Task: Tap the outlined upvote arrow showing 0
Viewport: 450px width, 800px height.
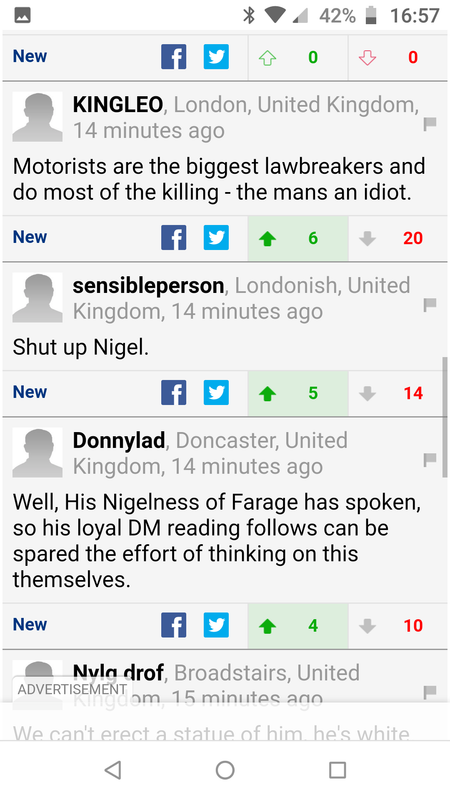Action: 267,58
